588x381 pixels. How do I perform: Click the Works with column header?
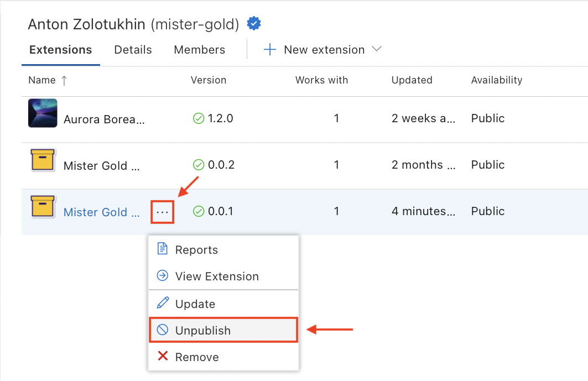click(x=322, y=80)
